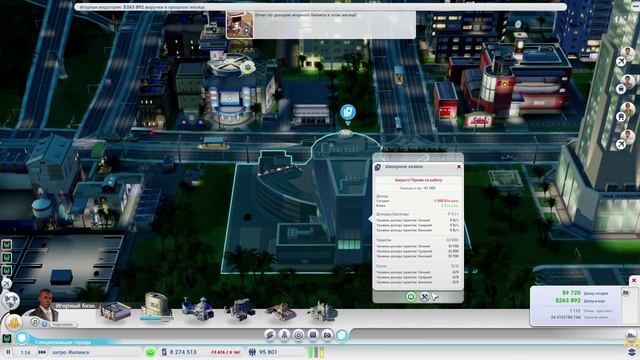Click the hourly income -13 616 value
The image size is (640, 360).
click(x=225, y=352)
